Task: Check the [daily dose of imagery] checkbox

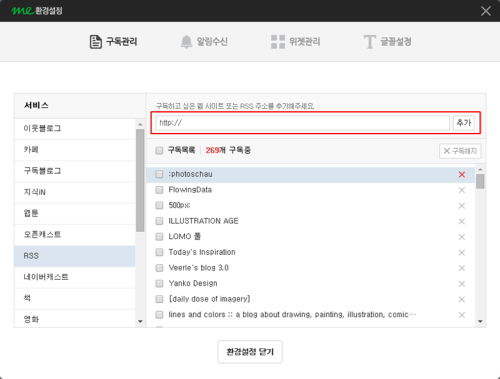Action: pos(159,299)
